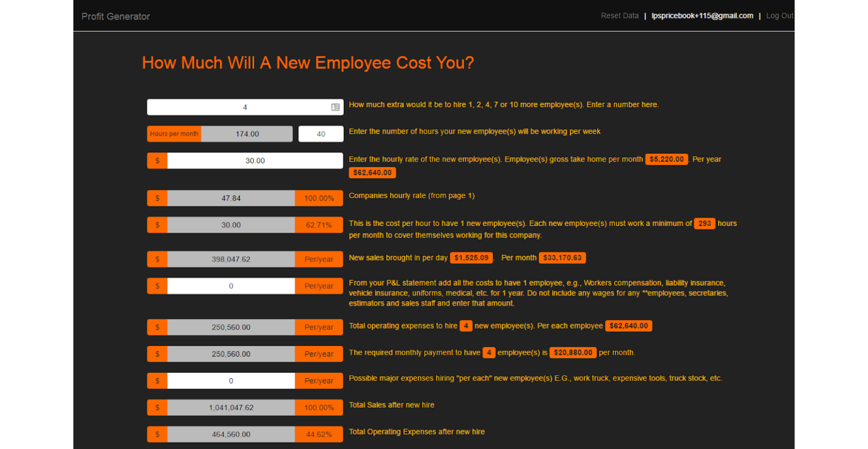Click the 100.00% label beside 47.84
868x449 pixels.
pos(319,198)
